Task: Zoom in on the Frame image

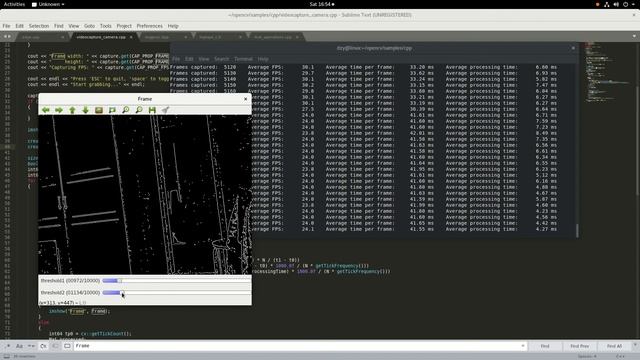Action: click(126, 110)
